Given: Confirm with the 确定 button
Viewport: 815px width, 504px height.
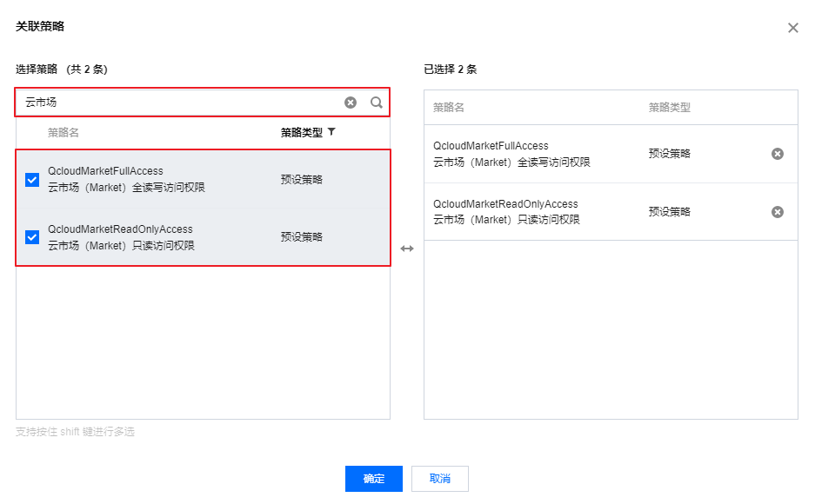Looking at the screenshot, I should (374, 479).
